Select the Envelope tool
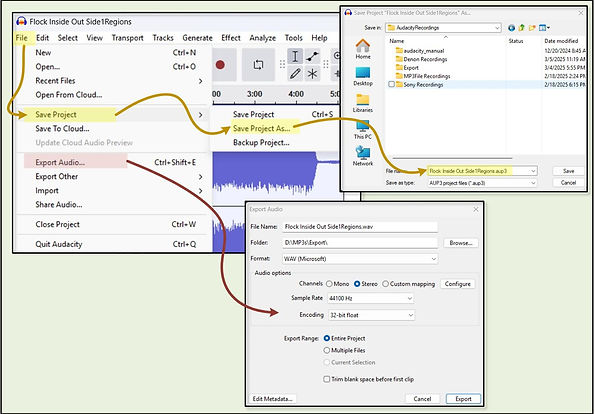Screen dimensions: 594x414 (x=312, y=56)
